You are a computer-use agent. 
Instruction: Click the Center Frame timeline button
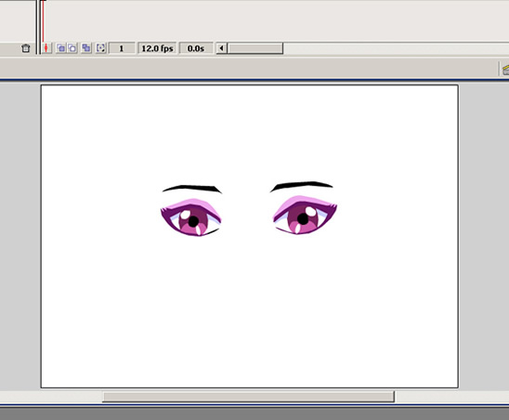(x=46, y=48)
